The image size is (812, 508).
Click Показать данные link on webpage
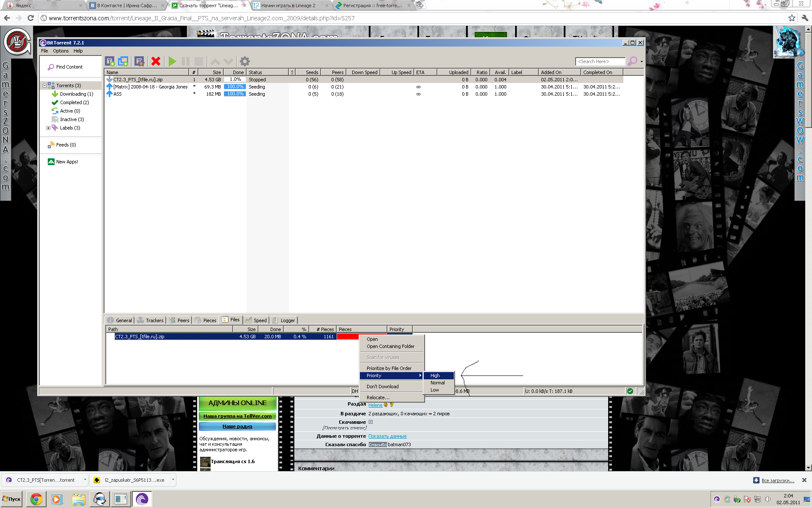click(x=387, y=436)
